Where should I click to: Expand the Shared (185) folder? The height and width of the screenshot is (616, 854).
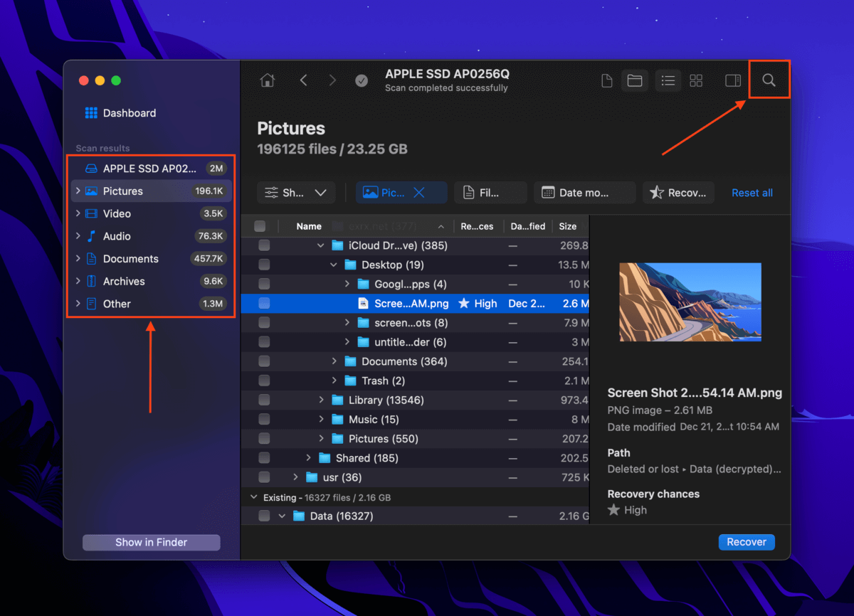point(308,458)
